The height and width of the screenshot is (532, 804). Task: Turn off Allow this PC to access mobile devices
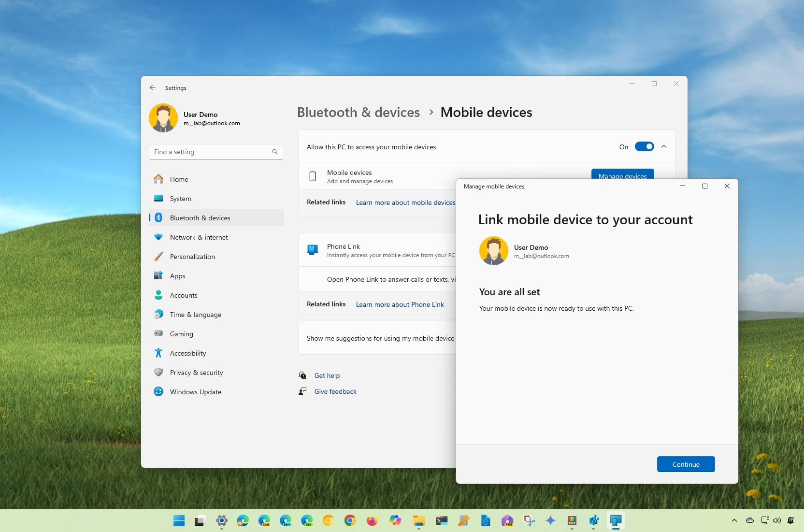[645, 146]
